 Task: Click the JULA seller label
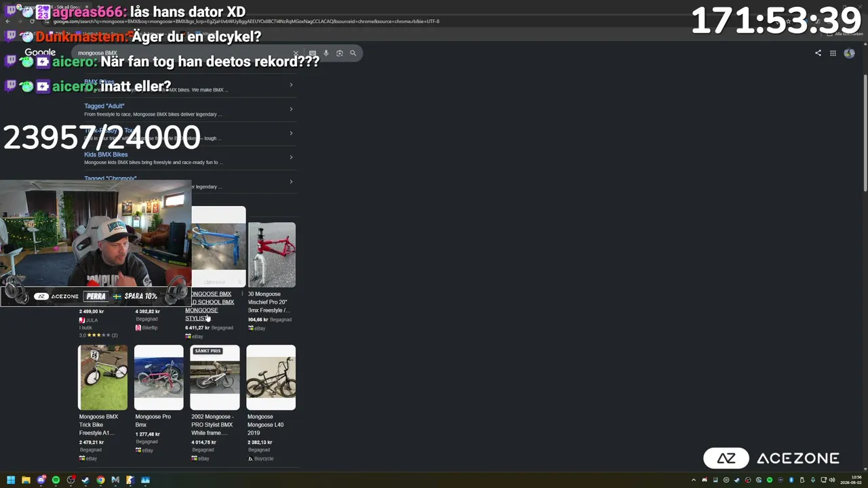(x=88, y=320)
